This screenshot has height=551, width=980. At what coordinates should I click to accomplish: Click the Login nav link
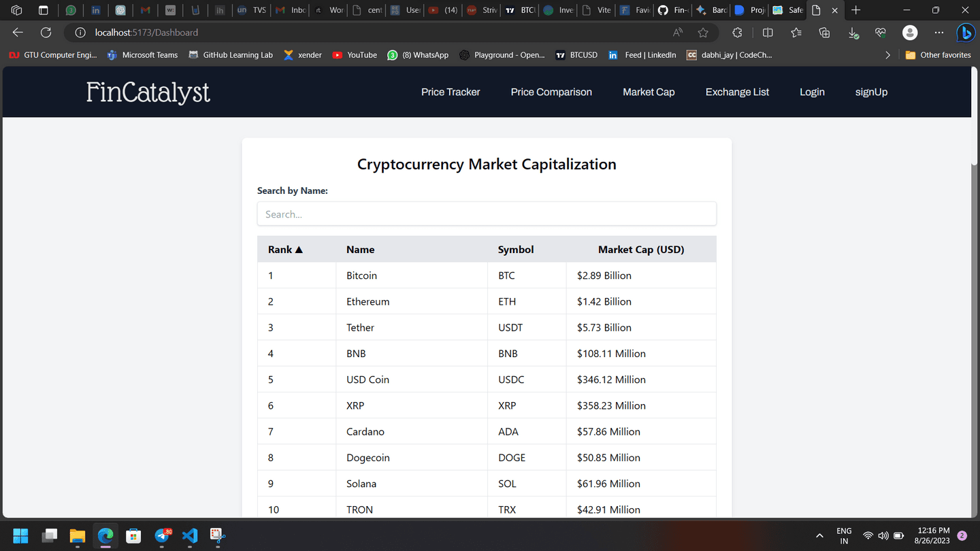[x=812, y=92]
